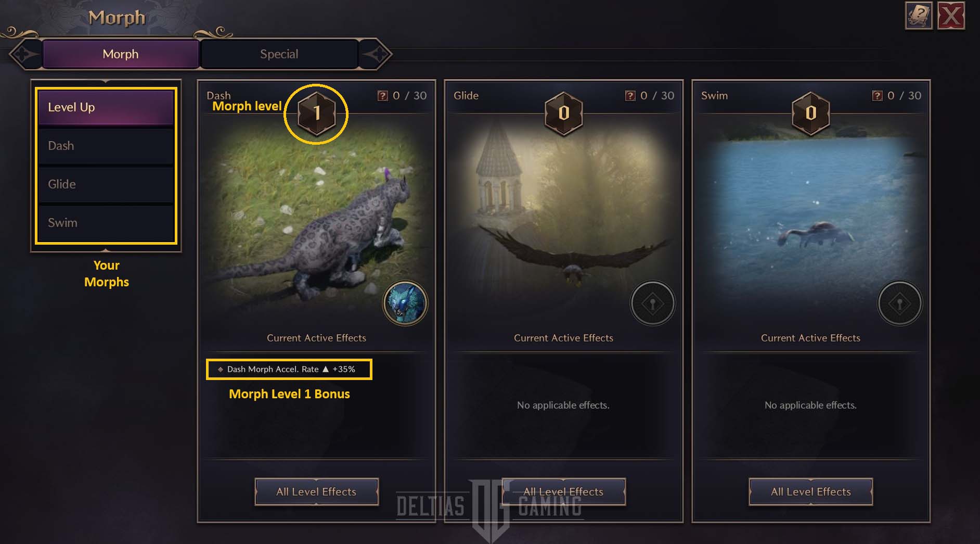The height and width of the screenshot is (544, 980).
Task: Open the Glide category in sidebar
Action: tap(106, 184)
